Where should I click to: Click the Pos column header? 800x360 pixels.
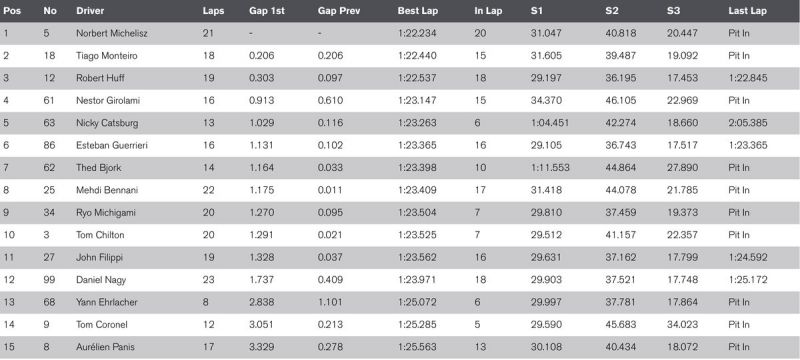(x=12, y=11)
